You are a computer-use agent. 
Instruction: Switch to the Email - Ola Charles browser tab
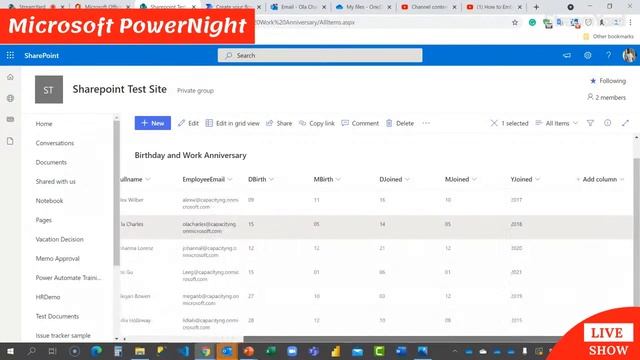[x=298, y=7]
